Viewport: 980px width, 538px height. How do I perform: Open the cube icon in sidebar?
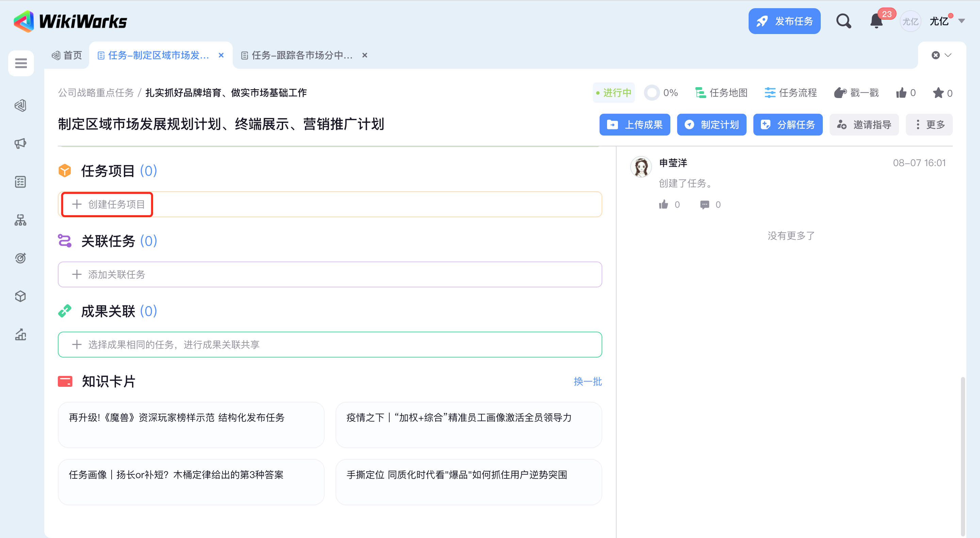[x=20, y=296]
